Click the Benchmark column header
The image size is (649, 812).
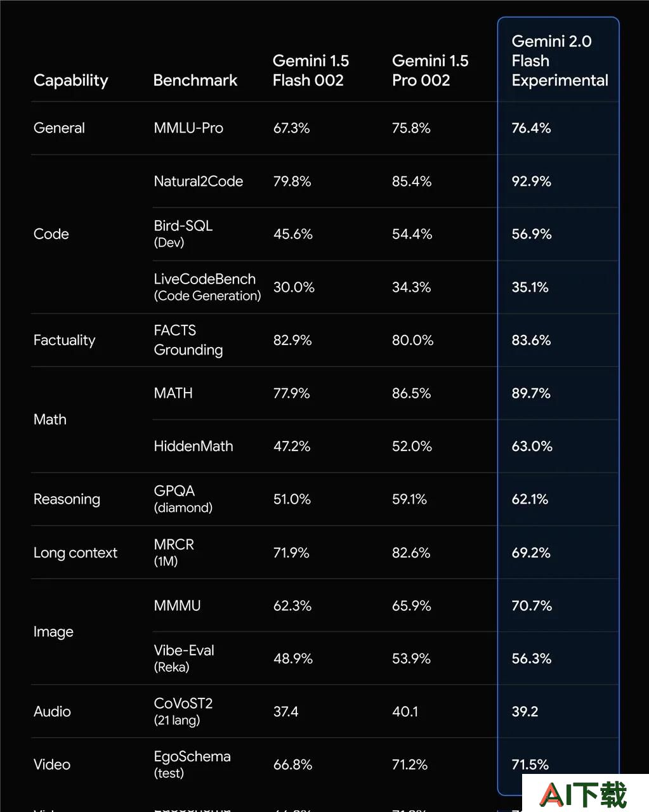tap(195, 81)
